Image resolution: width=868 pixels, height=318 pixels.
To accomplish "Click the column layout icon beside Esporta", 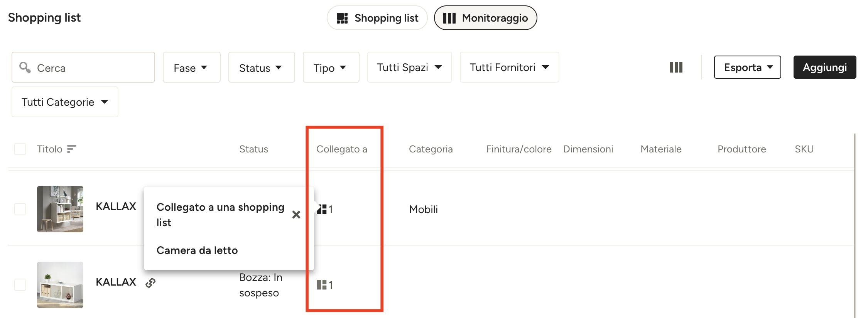I will click(676, 67).
